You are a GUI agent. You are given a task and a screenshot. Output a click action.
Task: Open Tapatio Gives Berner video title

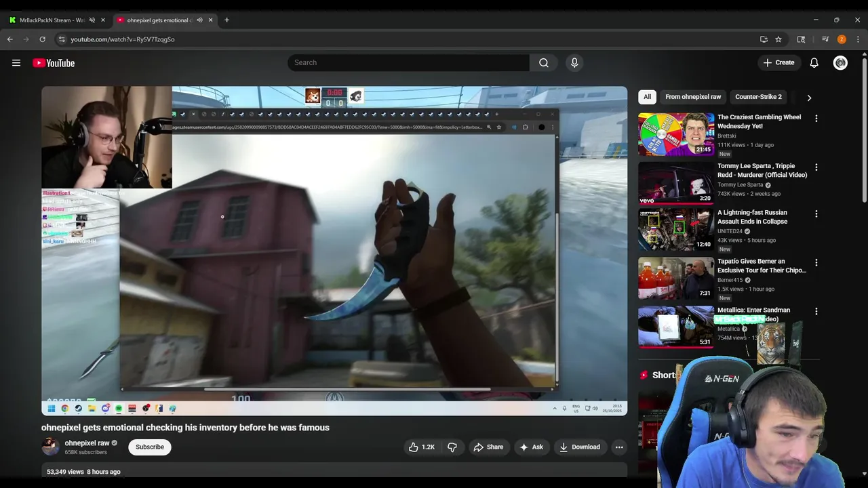(x=762, y=266)
